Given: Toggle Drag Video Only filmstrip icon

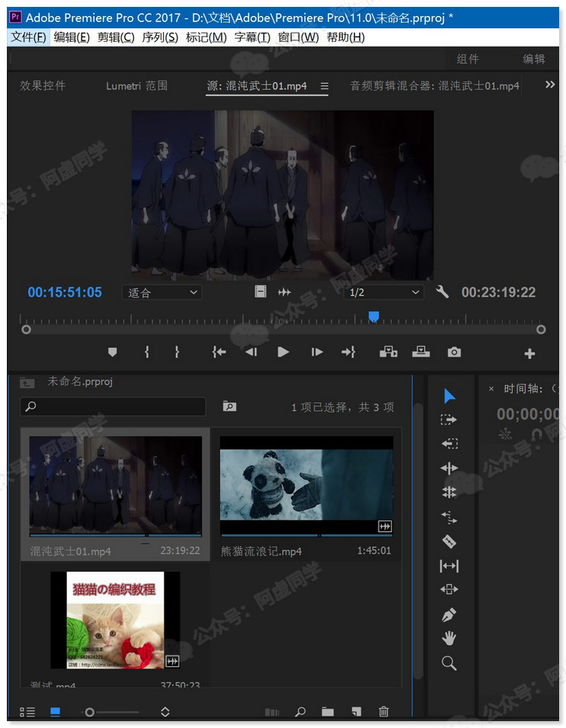Looking at the screenshot, I should [261, 292].
